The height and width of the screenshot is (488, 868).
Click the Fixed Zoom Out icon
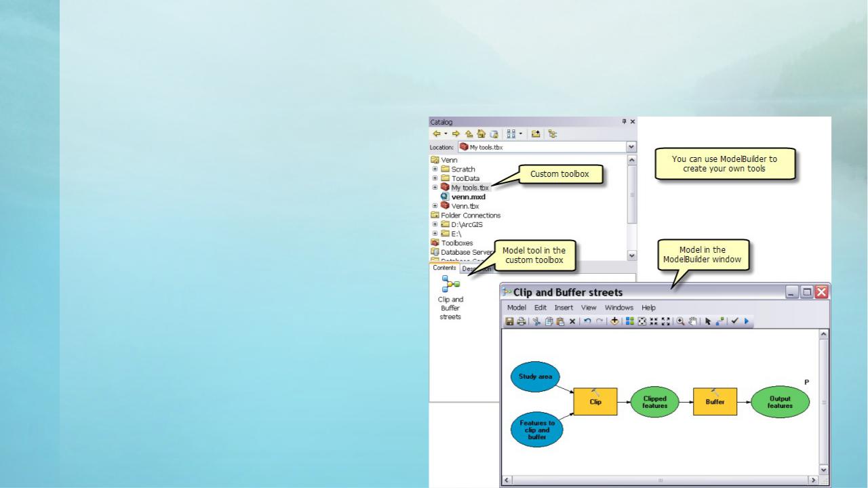tap(665, 321)
